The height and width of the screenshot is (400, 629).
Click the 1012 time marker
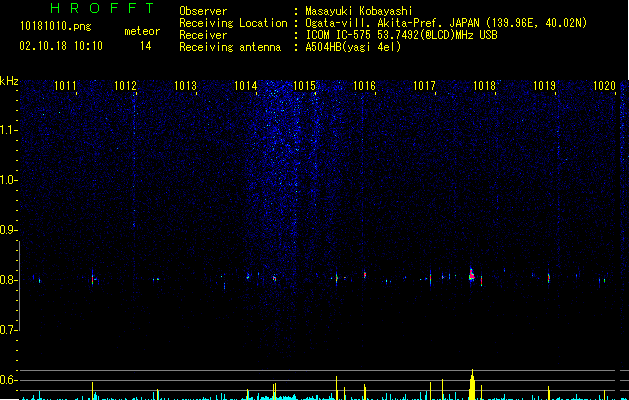coord(126,86)
